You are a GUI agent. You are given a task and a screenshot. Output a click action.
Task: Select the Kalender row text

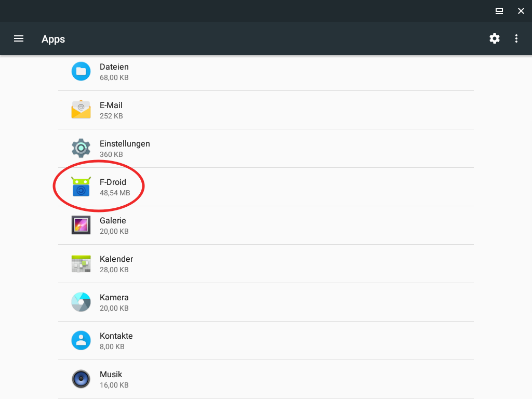tap(116, 259)
